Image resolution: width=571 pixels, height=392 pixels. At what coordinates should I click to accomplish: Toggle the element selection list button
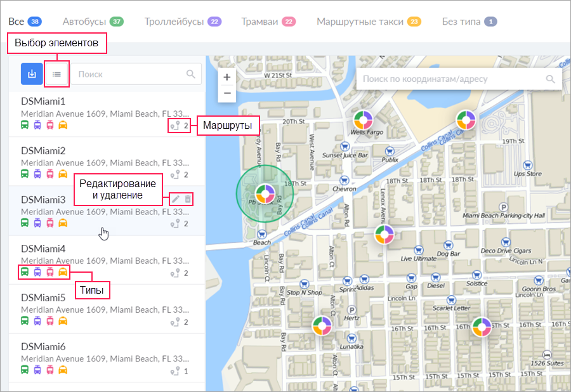[x=56, y=74]
